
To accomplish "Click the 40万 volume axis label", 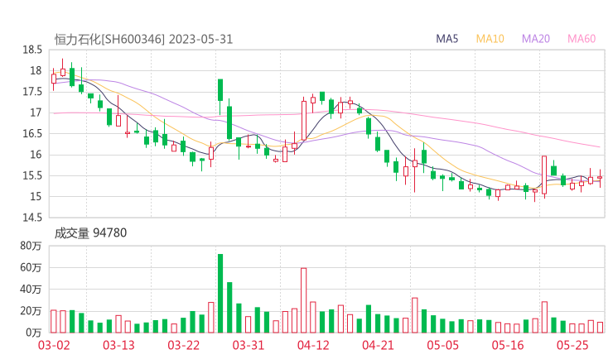I will [31, 290].
